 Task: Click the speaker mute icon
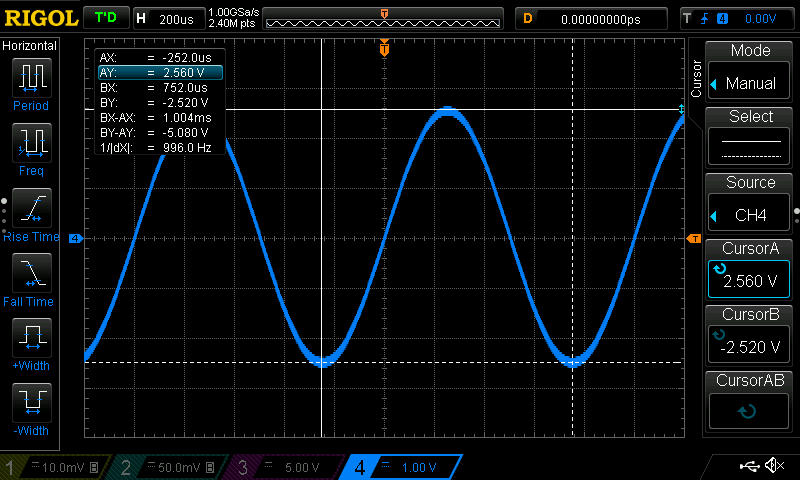pos(773,466)
